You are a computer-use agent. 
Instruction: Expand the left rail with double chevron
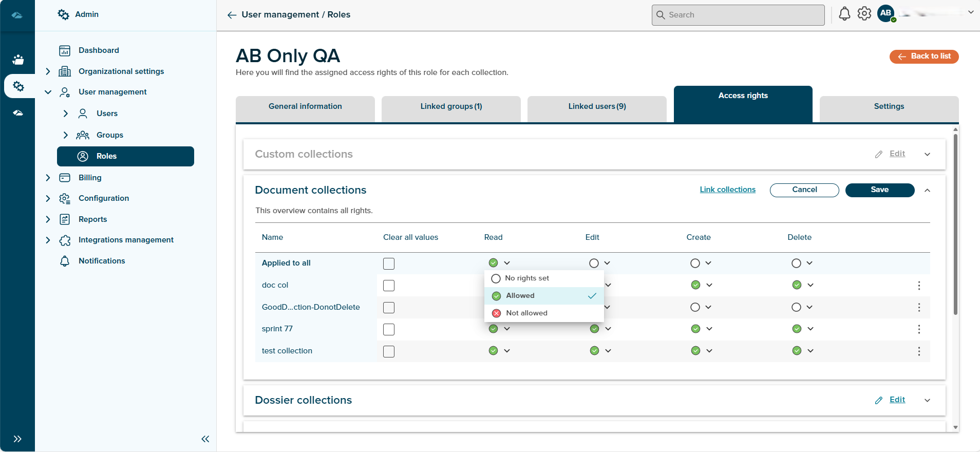(17, 439)
